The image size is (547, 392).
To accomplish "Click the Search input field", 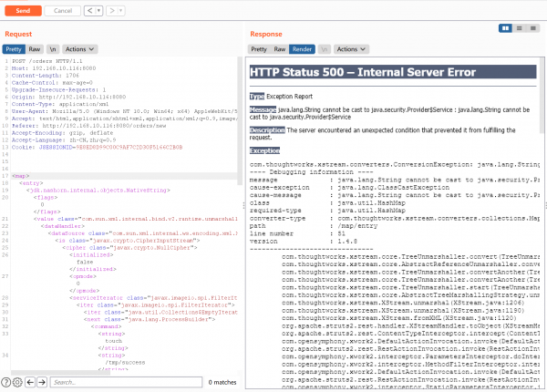I will pyautogui.click(x=128, y=382).
